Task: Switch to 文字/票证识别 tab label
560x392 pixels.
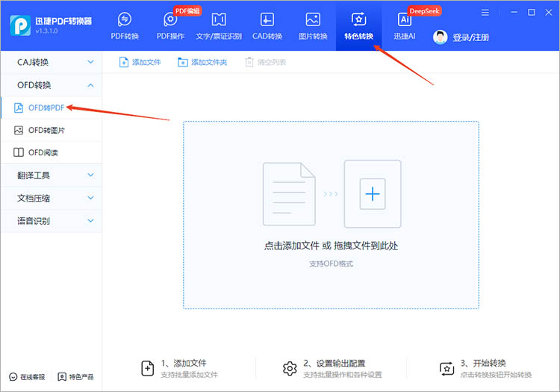Action: pyautogui.click(x=219, y=36)
